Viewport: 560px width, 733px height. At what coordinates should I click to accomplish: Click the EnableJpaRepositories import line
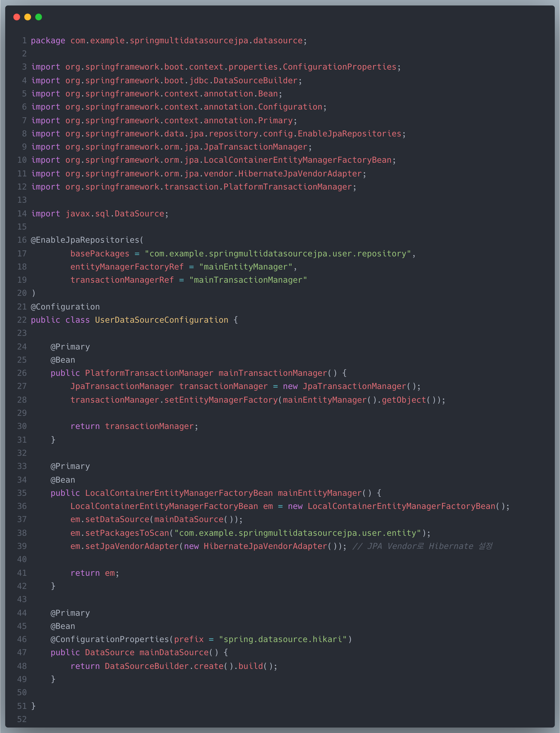(x=218, y=133)
